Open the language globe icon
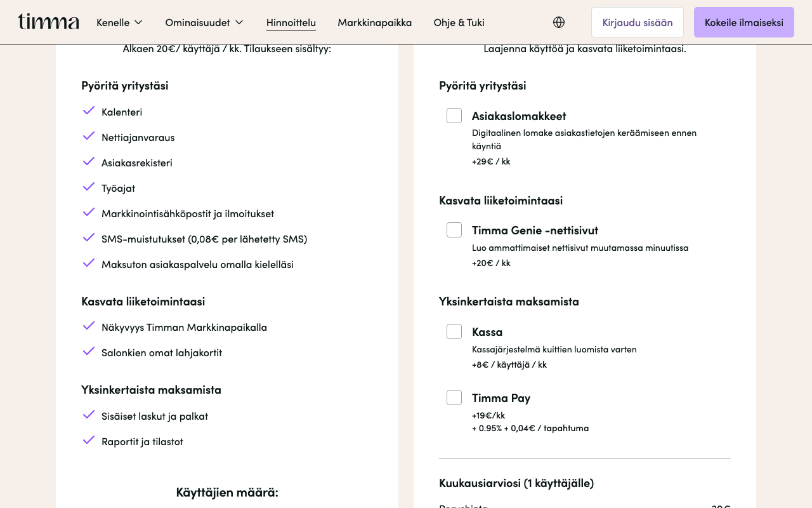 [x=559, y=22]
